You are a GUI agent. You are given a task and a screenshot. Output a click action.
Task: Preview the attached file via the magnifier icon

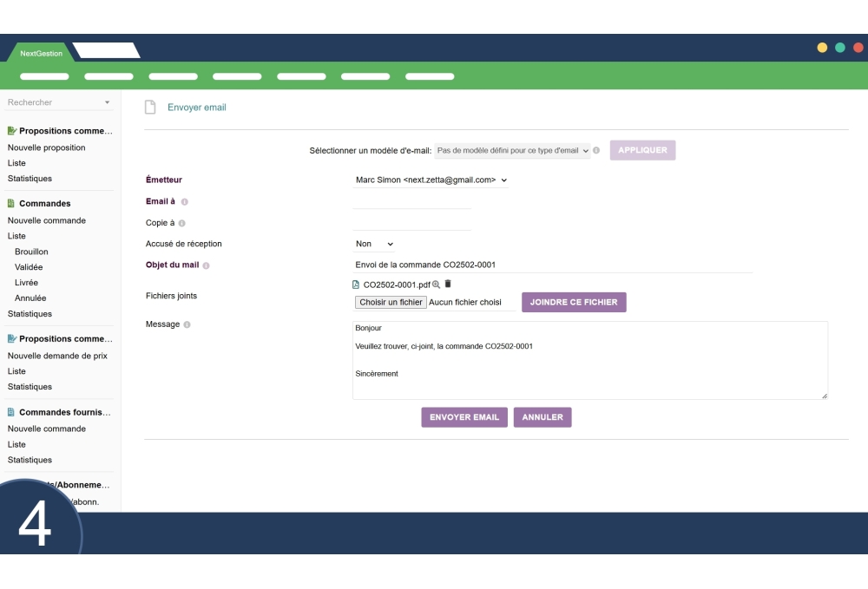tap(435, 284)
